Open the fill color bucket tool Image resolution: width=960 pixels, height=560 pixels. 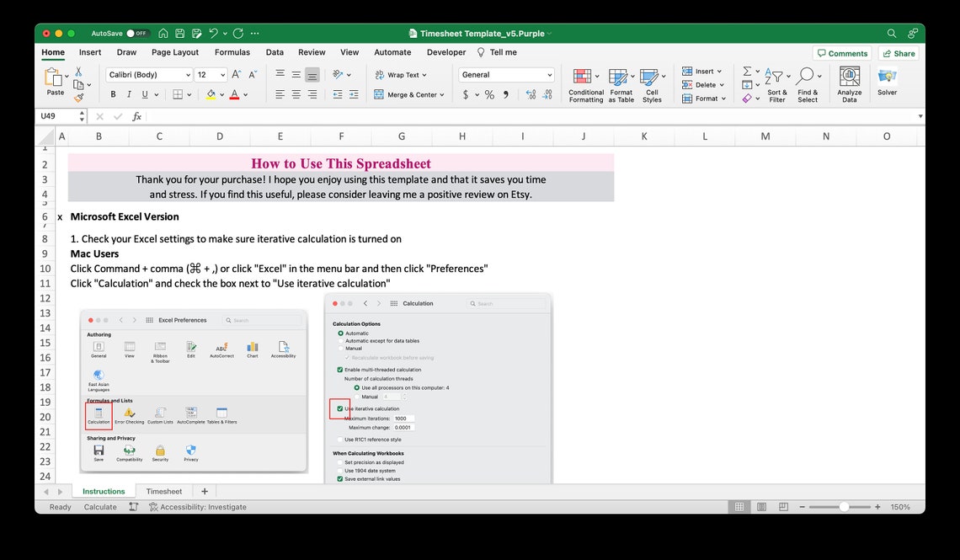point(211,94)
